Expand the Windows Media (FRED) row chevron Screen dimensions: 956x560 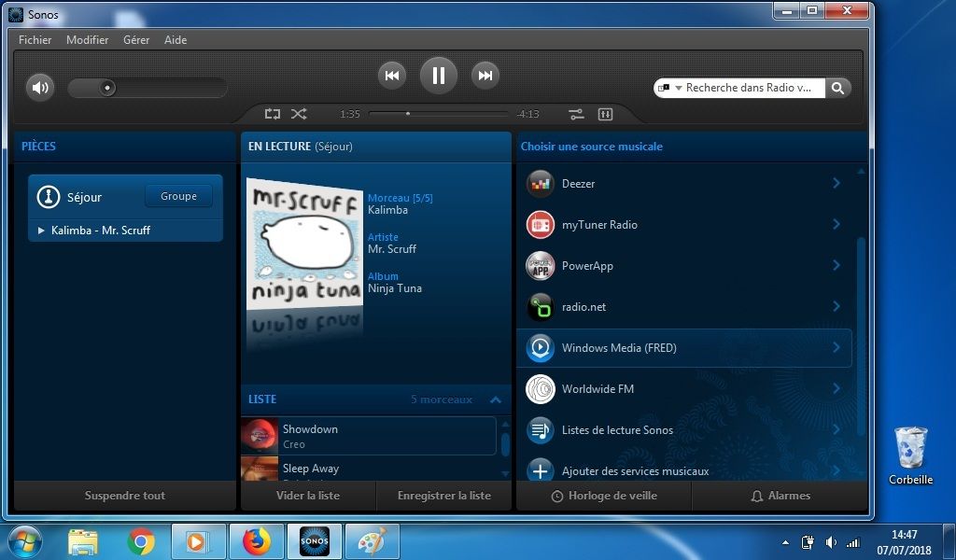point(836,348)
